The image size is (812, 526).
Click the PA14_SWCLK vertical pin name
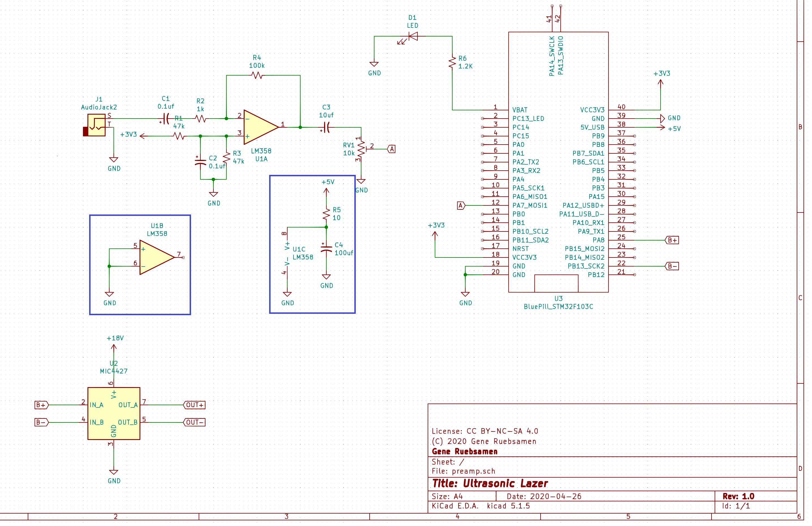coord(552,56)
